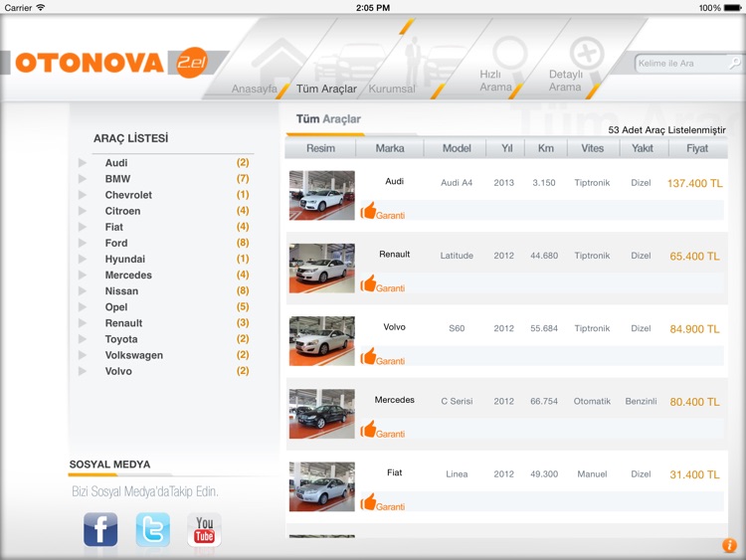Expand Ford brand arrow

[83, 243]
